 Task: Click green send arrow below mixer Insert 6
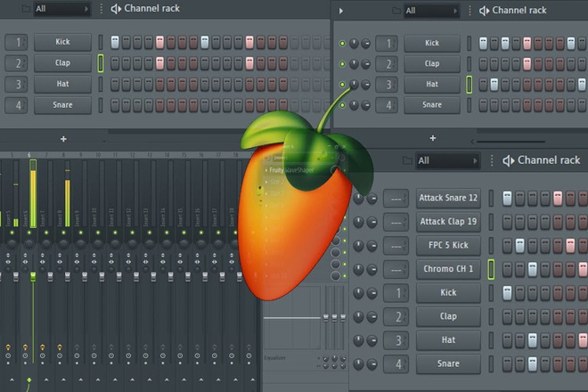29,380
